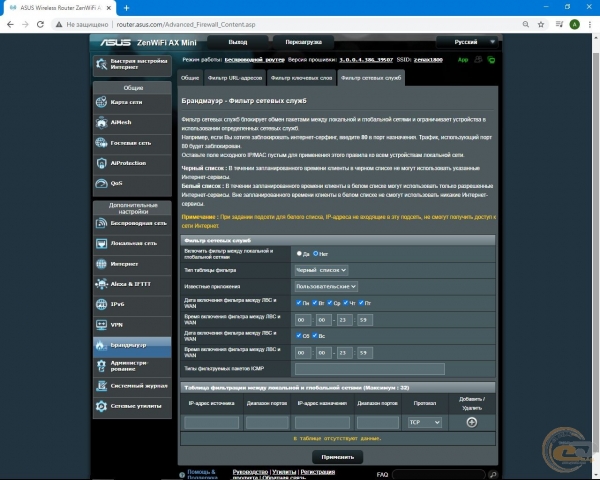Select the "Нет" radio to disable filter
Screen dimensions: 600x480
tap(316, 253)
